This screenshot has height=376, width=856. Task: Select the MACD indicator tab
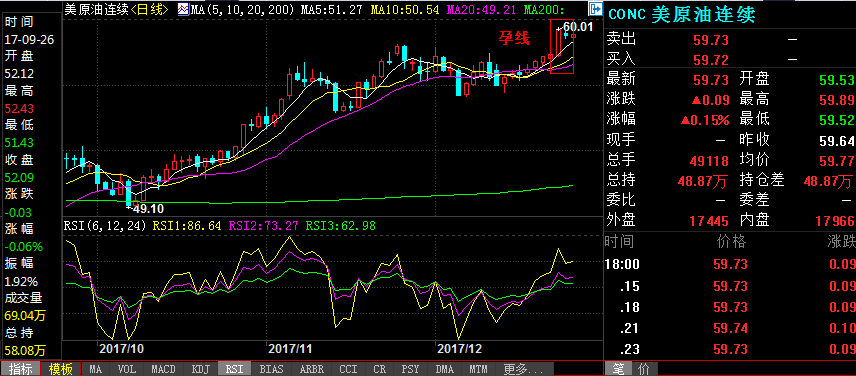tap(163, 369)
